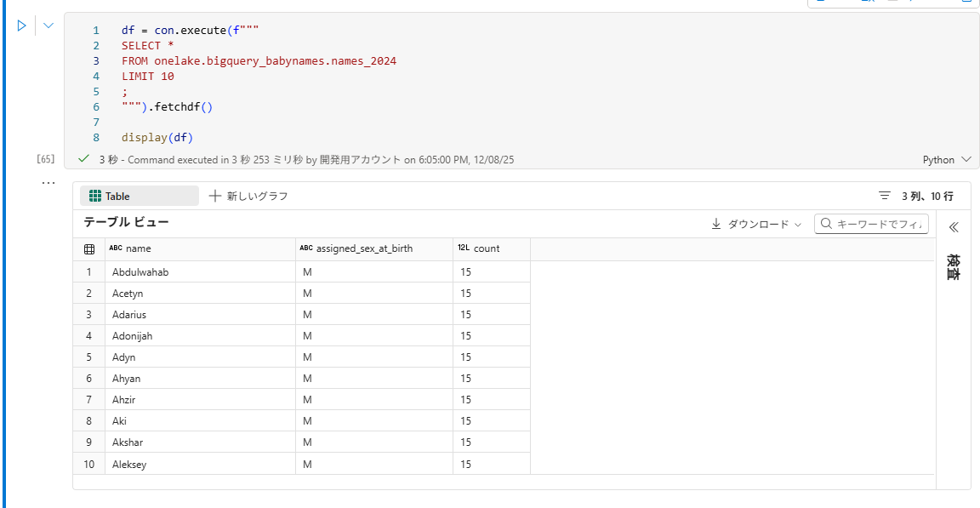This screenshot has height=508, width=980.
Task: Click the magnifier icon in search box
Action: 826,224
